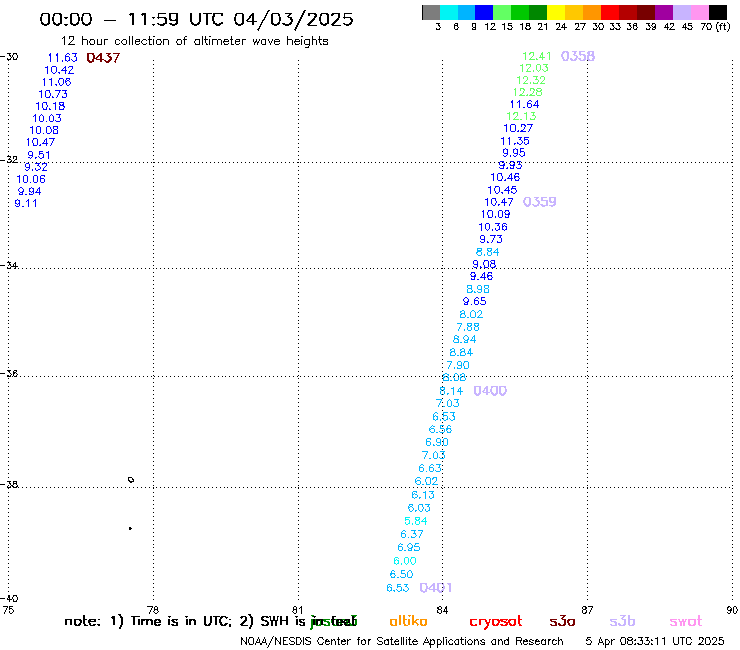Image resolution: width=740 pixels, height=650 pixels.
Task: Click the 5.84 wave height value
Action: pos(416,521)
